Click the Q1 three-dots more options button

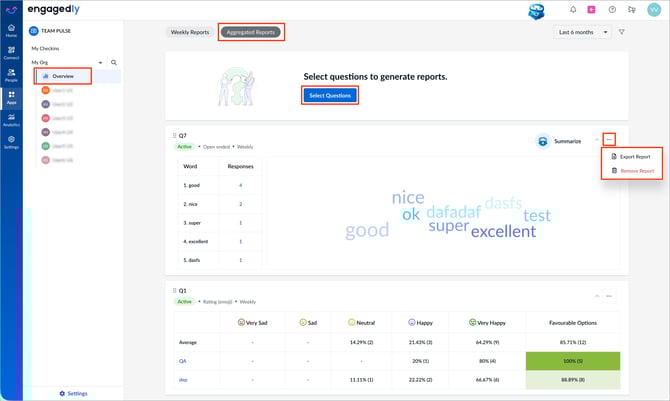point(609,296)
